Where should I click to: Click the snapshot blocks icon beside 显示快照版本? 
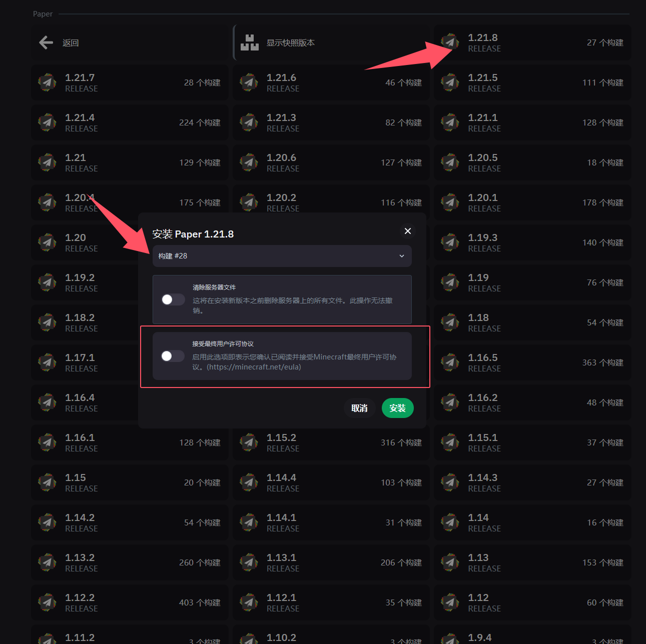pos(250,42)
